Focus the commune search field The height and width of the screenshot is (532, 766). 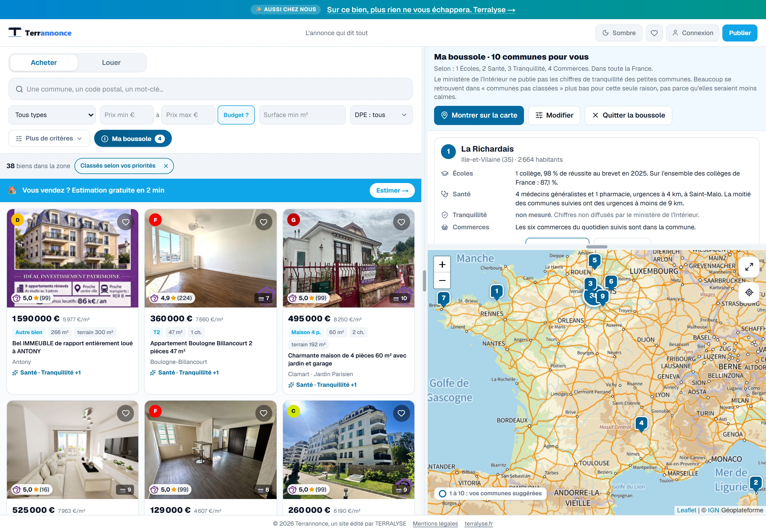point(210,89)
